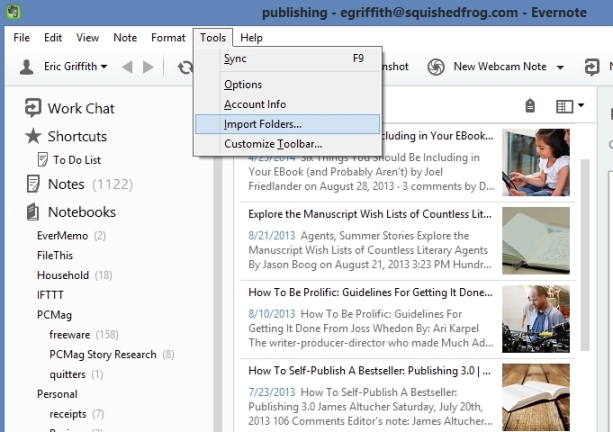Screen dimensions: 613x432
Task: Select the Personal notebook stack
Action: pos(57,394)
